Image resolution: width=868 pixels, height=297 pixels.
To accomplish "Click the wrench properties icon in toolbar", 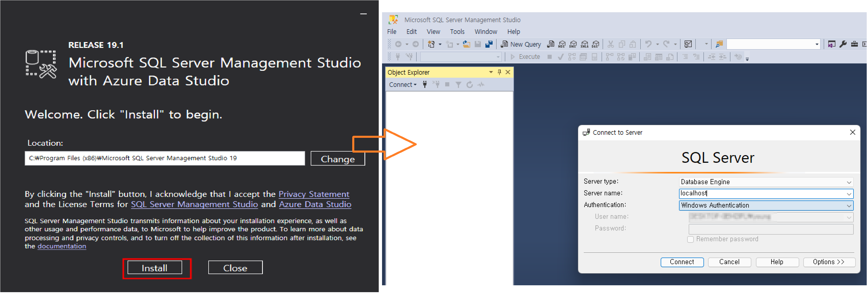I will pos(843,44).
